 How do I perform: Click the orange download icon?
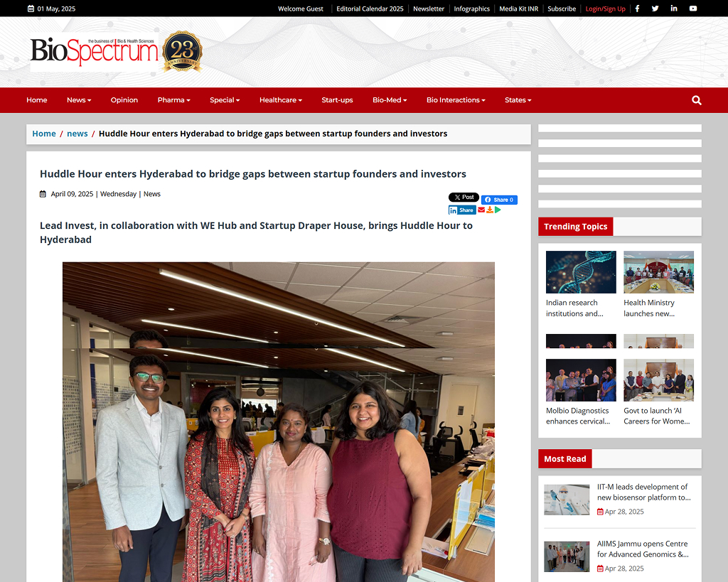pyautogui.click(x=490, y=210)
